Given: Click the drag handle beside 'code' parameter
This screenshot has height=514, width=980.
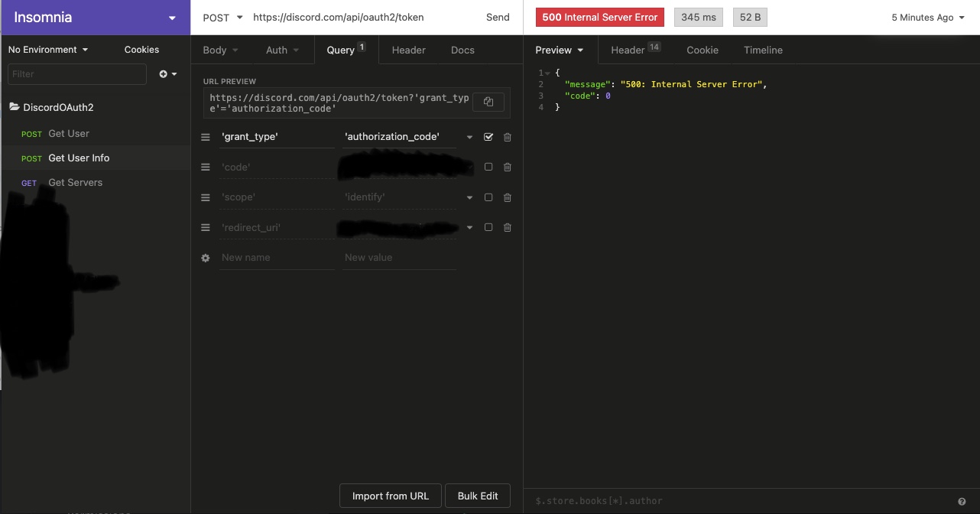Looking at the screenshot, I should tap(205, 167).
